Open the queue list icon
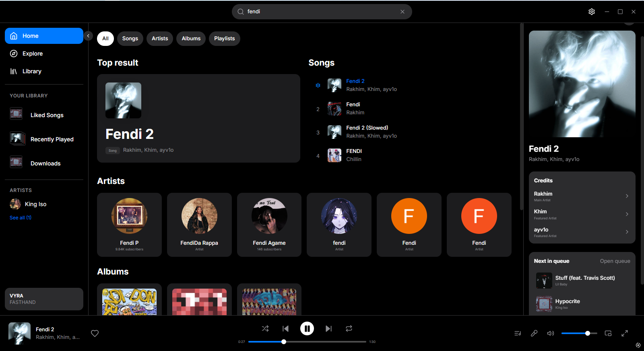This screenshot has height=351, width=644. click(x=518, y=333)
